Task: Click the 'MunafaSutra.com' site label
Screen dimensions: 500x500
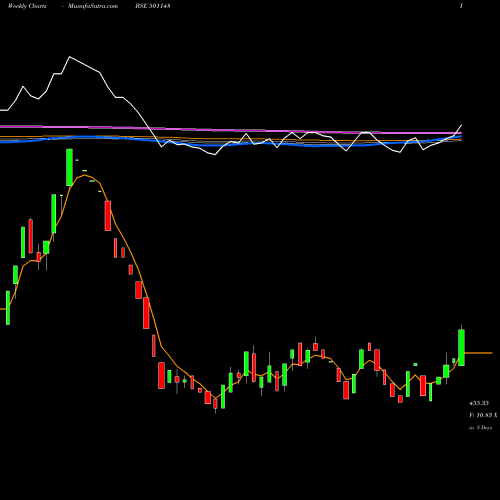Action: [x=93, y=6]
